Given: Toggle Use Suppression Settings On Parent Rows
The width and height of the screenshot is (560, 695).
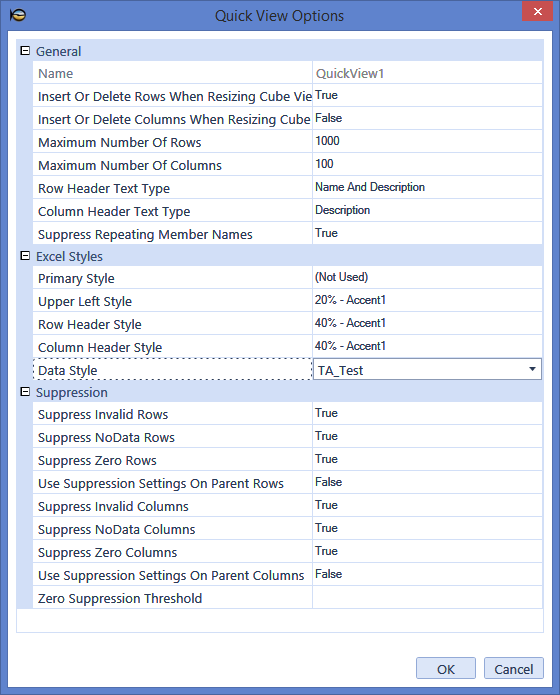Looking at the screenshot, I should coord(427,482).
